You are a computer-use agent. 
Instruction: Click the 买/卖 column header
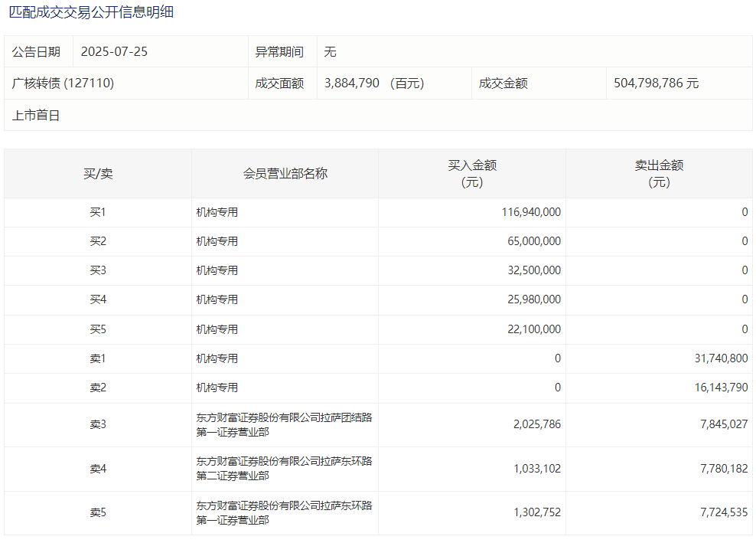[x=98, y=174]
